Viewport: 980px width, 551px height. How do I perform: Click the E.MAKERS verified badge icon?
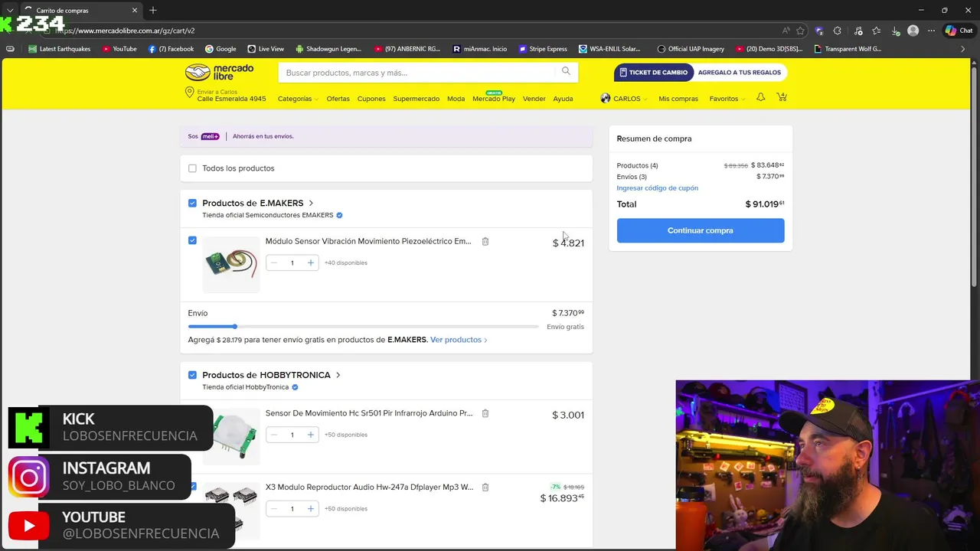(339, 215)
